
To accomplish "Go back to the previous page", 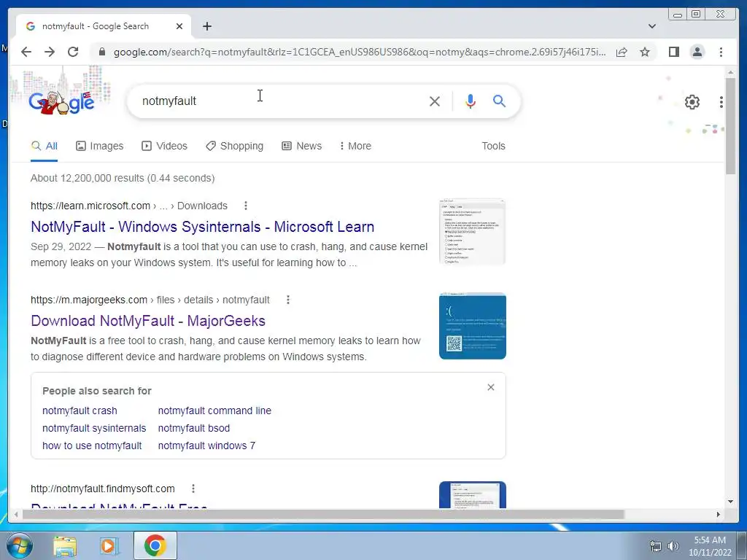I will pyautogui.click(x=26, y=52).
